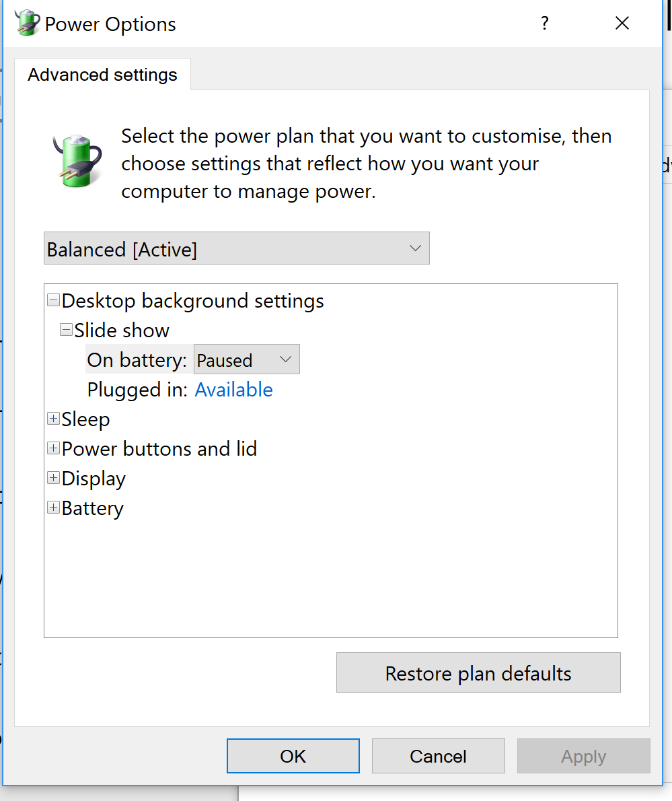
Task: Close the Power Options window
Action: click(x=621, y=23)
